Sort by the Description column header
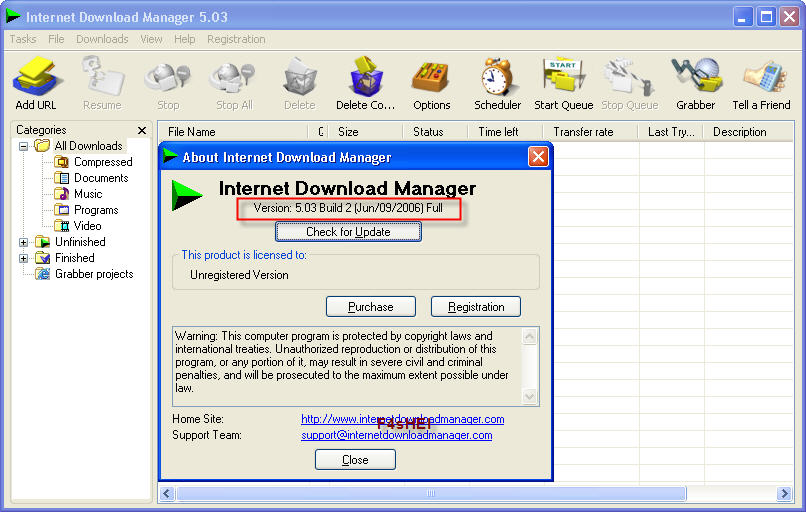Viewport: 806px width, 512px height. (x=748, y=132)
